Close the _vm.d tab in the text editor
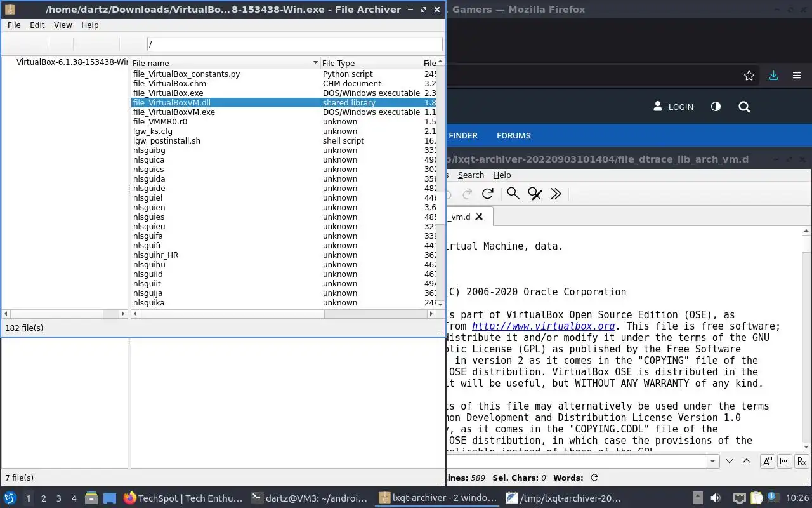812x508 pixels. tap(480, 217)
